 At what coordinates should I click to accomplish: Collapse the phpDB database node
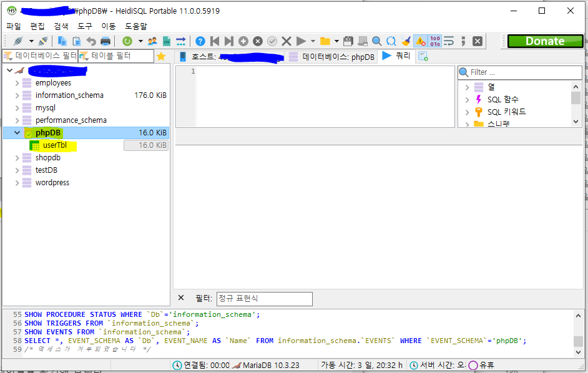[17, 133]
